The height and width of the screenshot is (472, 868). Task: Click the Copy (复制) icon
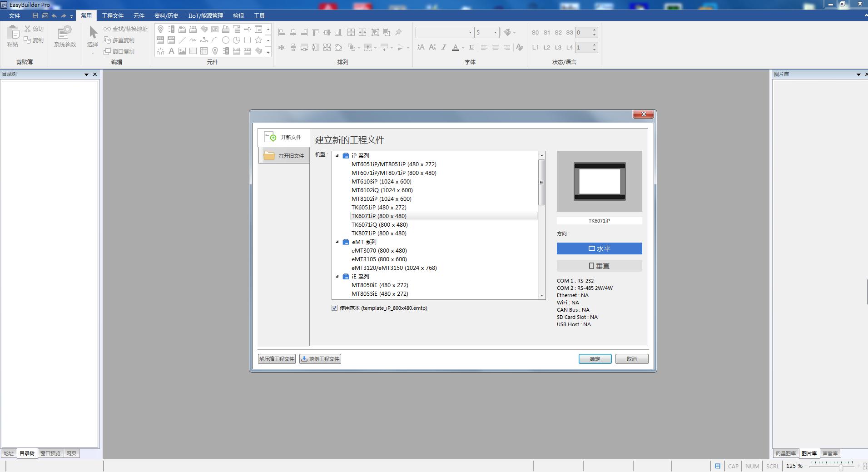[x=27, y=40]
